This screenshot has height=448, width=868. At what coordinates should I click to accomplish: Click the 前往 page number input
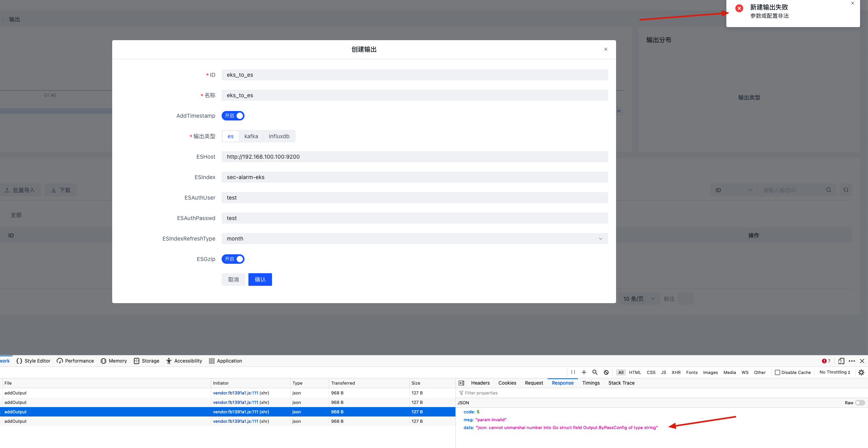[x=686, y=299]
